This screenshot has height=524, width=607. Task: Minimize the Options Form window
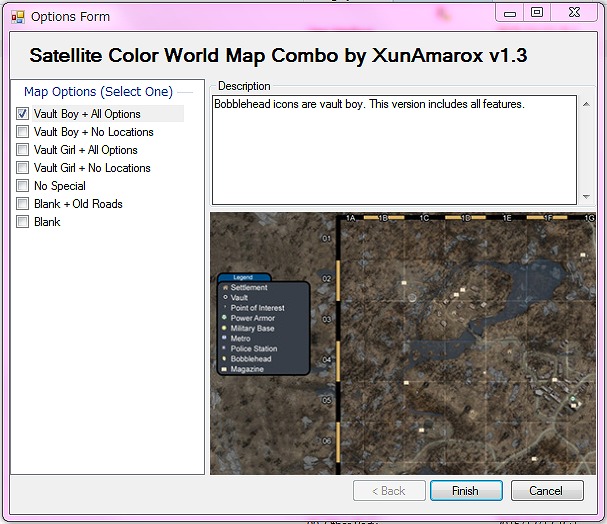509,14
